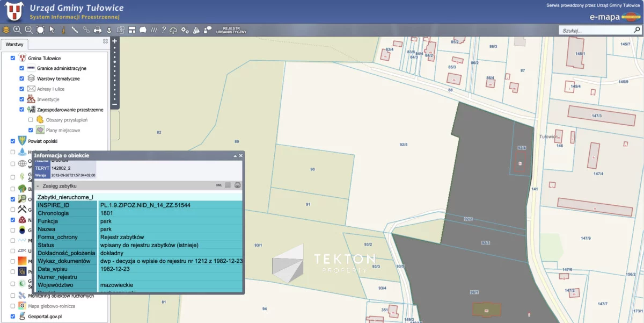
Task: Show object info as table list
Action: [228, 185]
